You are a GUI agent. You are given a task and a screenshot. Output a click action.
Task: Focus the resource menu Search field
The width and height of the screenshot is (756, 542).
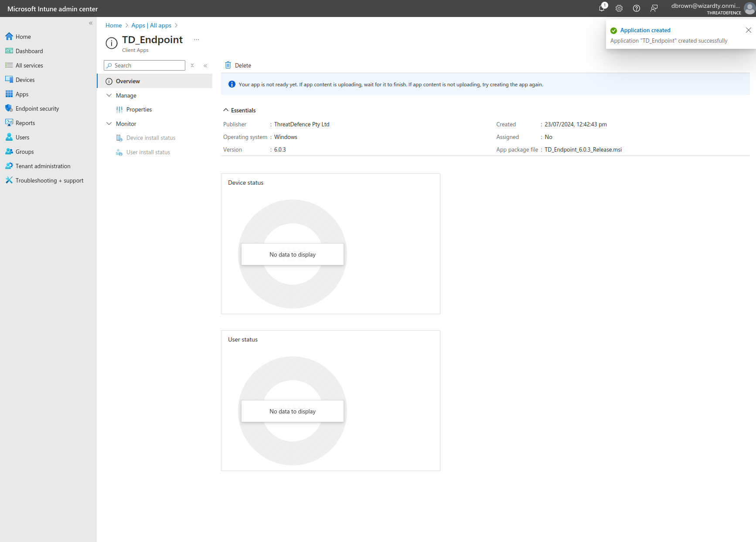(x=144, y=65)
